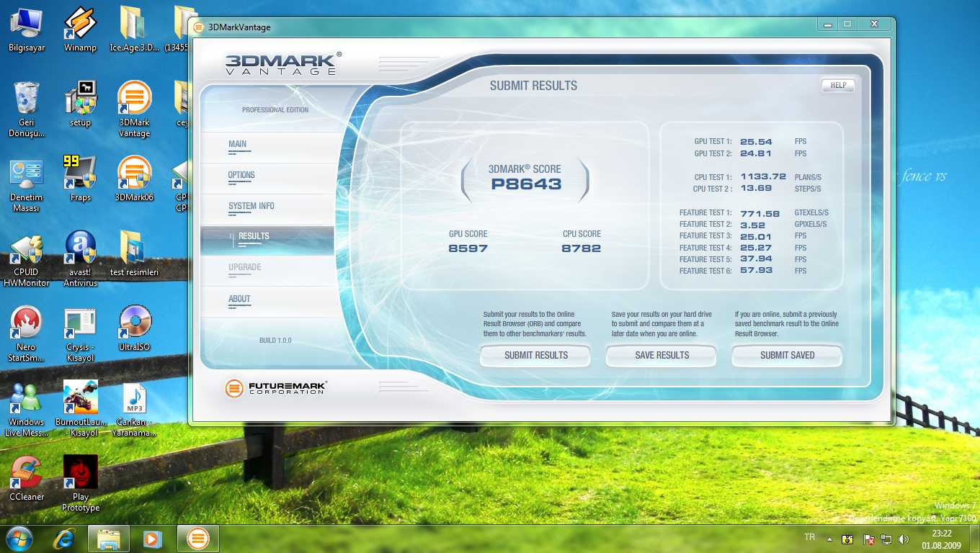Open the SYSTEM INFO section
Image resolution: width=980 pixels, height=553 pixels.
click(267, 209)
